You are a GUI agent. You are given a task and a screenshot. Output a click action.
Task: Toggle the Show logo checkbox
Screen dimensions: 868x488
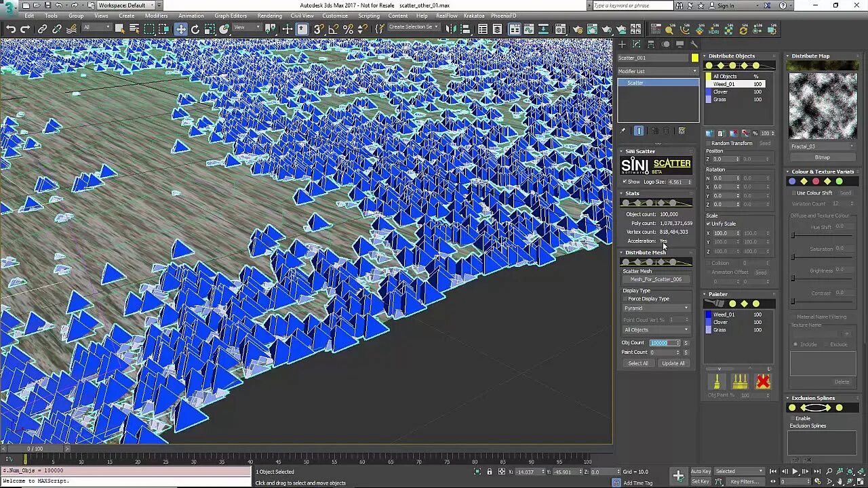(x=625, y=182)
